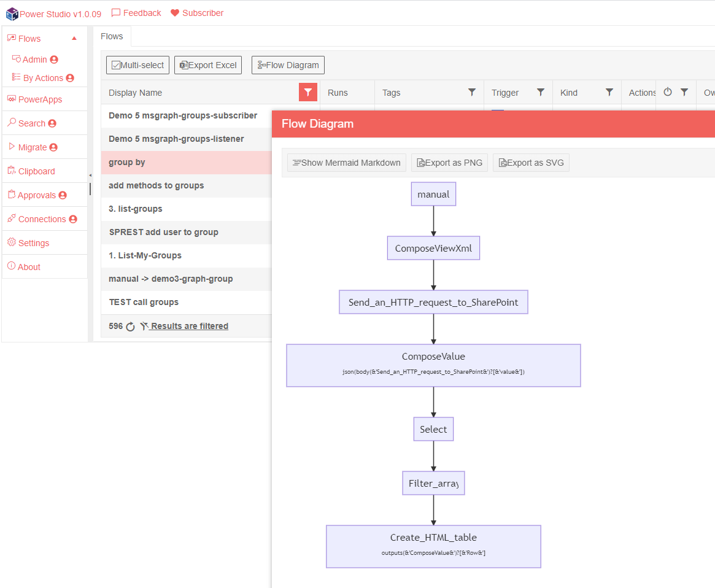Open the Search section in sidebar
715x588 pixels.
click(31, 123)
